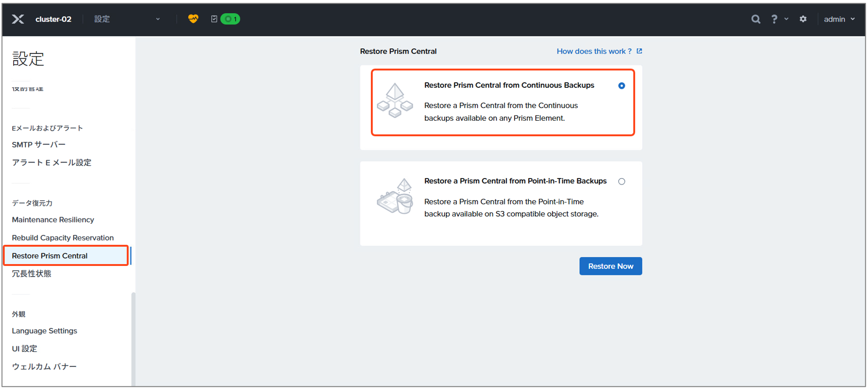Click the settings sidebar scrollbar
The height and width of the screenshot is (390, 868).
click(x=133, y=338)
